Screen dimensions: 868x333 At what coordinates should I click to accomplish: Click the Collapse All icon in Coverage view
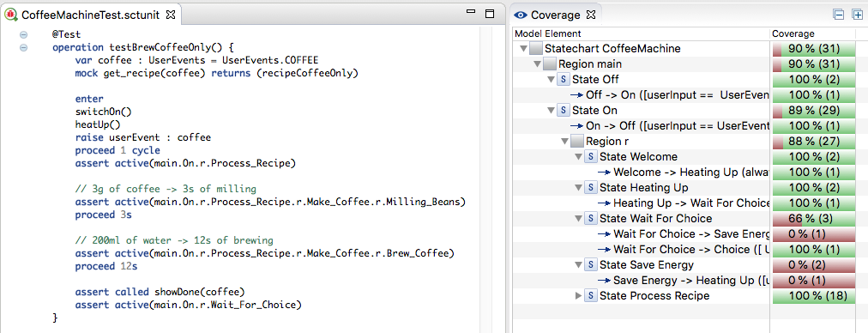tap(839, 15)
